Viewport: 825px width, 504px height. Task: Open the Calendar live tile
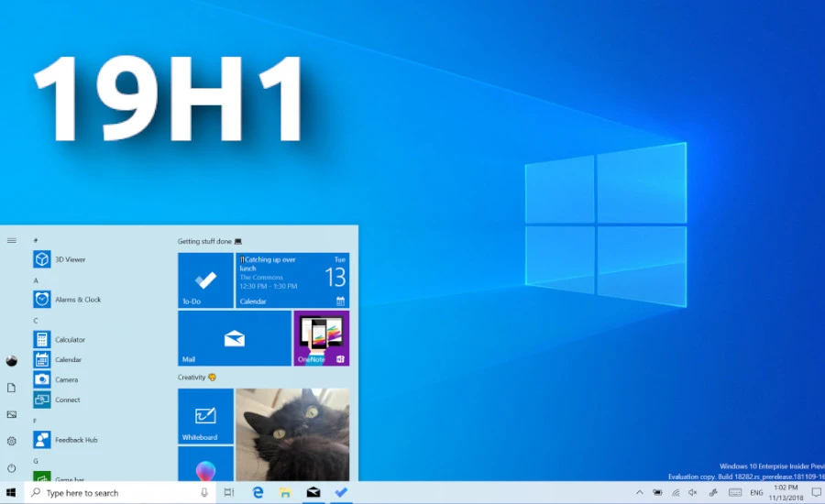coord(292,280)
